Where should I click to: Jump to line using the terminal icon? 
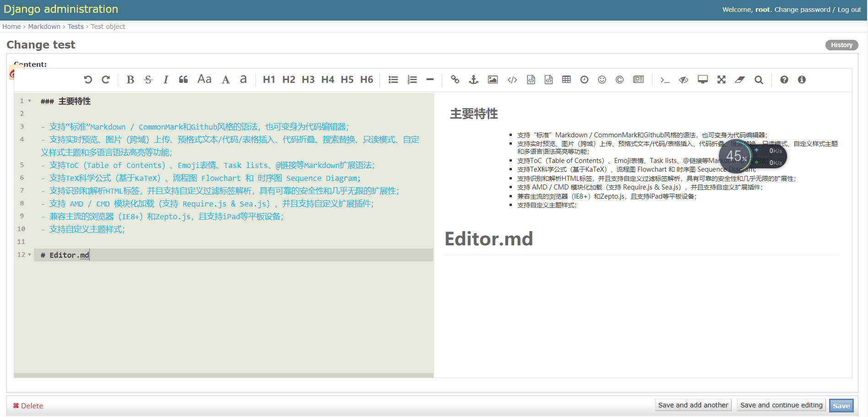tap(665, 80)
